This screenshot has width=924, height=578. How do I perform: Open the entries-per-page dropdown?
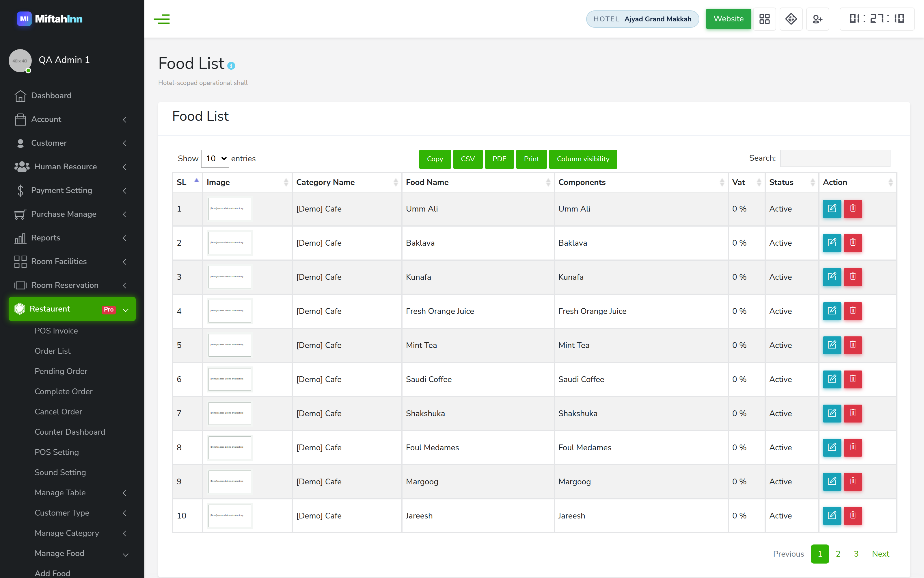coord(215,158)
